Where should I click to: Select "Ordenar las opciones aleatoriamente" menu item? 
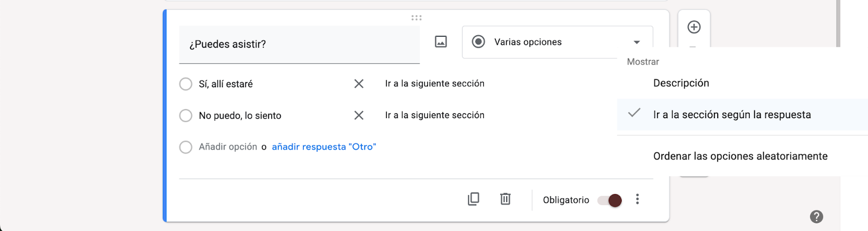coord(740,156)
